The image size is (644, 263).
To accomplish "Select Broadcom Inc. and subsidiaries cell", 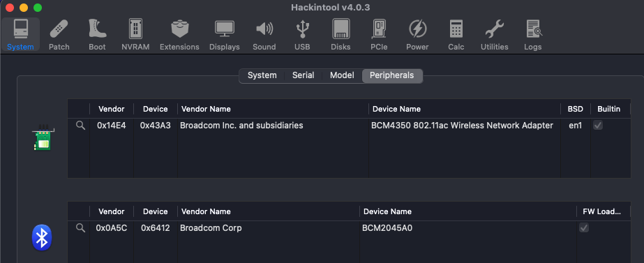I will 241,126.
